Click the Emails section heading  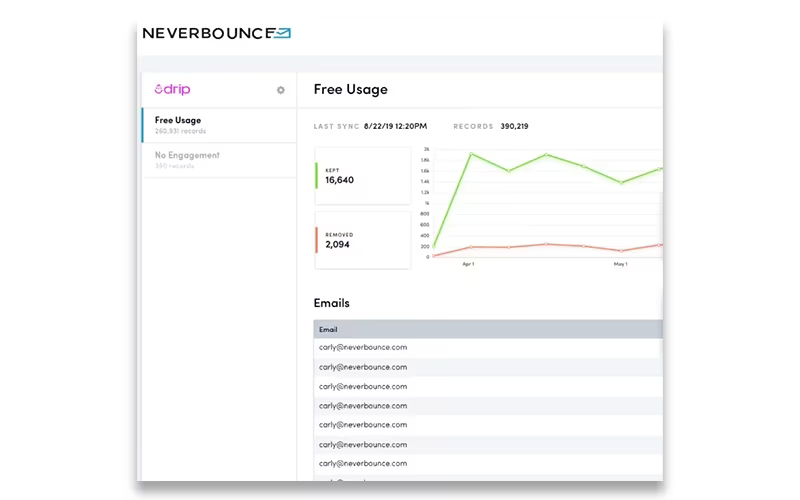pyautogui.click(x=332, y=303)
